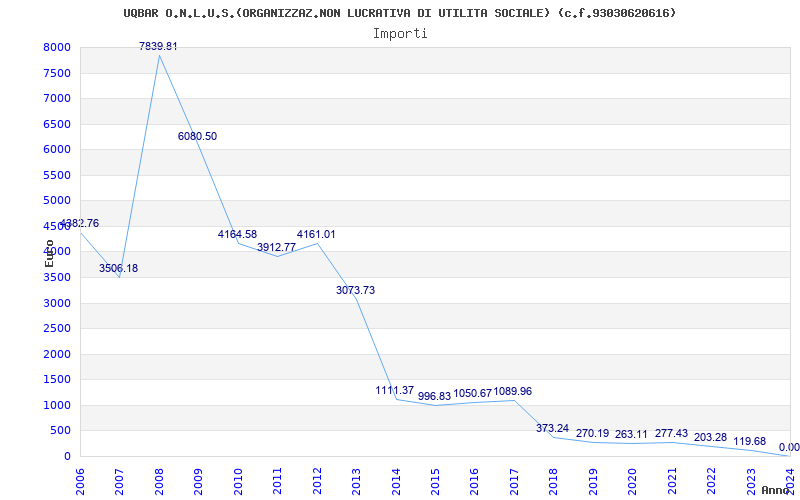Click x-axis year 2007
This screenshot has height=500, width=800.
pos(119,481)
